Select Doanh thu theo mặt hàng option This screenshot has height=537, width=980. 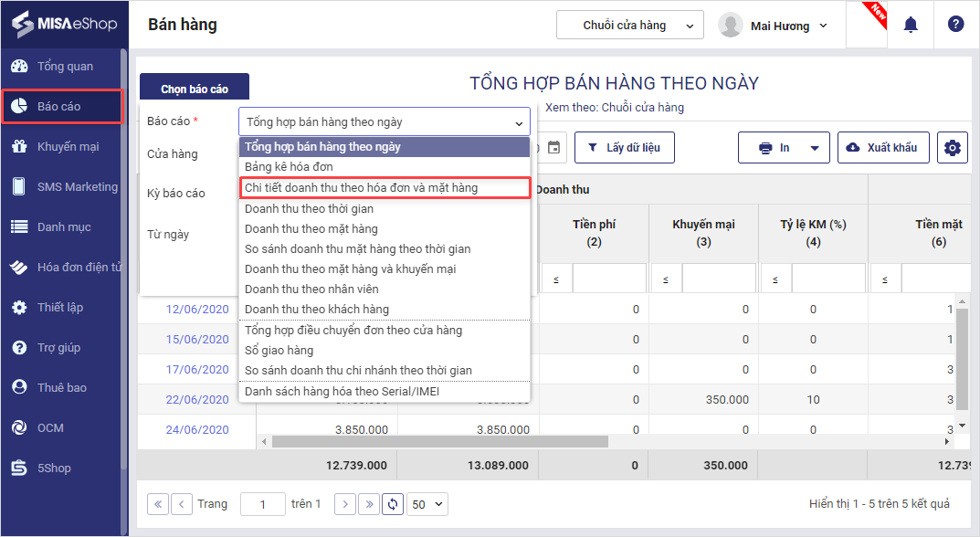tap(385, 229)
